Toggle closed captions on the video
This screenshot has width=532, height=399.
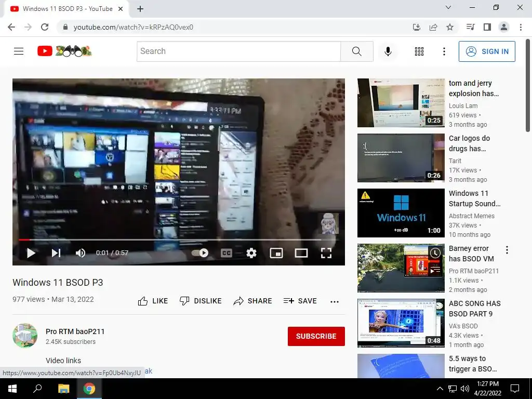227,253
